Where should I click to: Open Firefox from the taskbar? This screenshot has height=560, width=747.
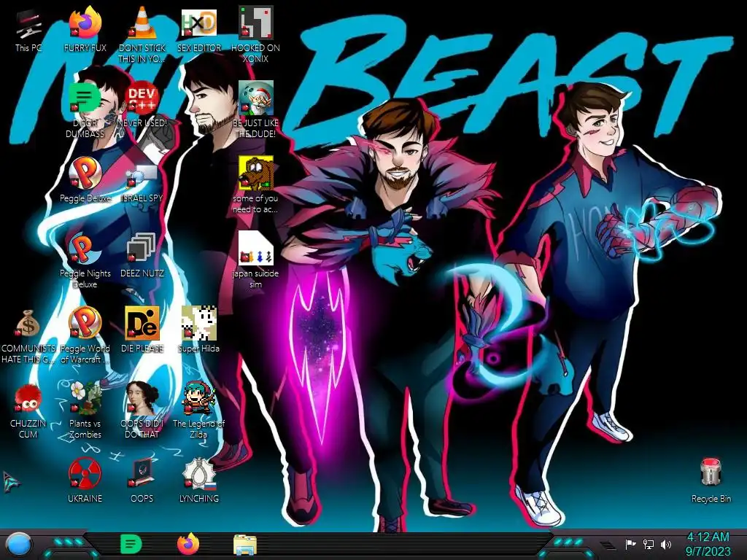point(188,544)
